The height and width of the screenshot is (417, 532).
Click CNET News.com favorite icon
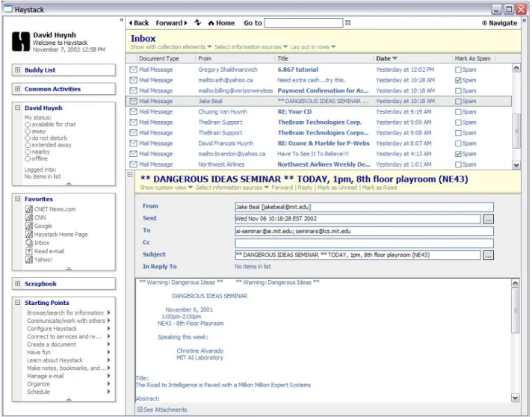(29, 209)
